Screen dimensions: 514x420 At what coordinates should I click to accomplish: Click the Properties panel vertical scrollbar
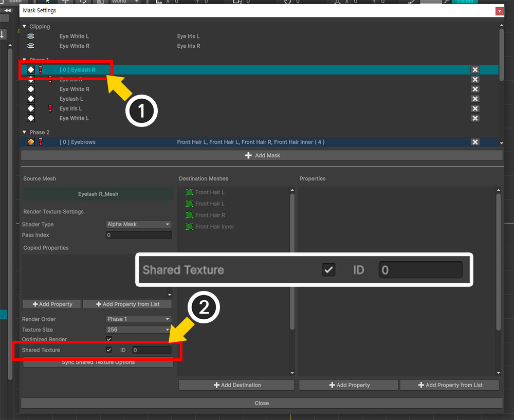(x=498, y=262)
